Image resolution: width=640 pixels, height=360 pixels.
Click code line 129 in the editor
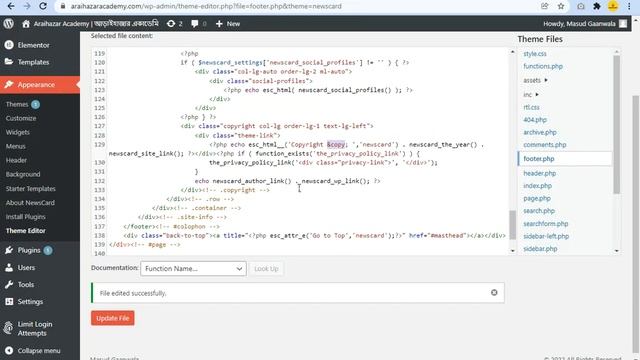click(346, 144)
